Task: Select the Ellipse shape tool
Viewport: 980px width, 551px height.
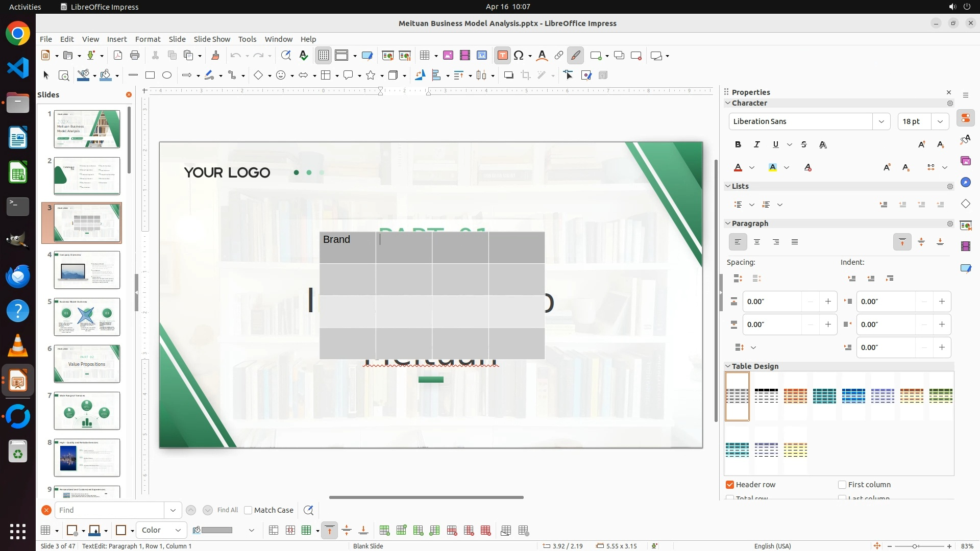Action: (x=167, y=75)
